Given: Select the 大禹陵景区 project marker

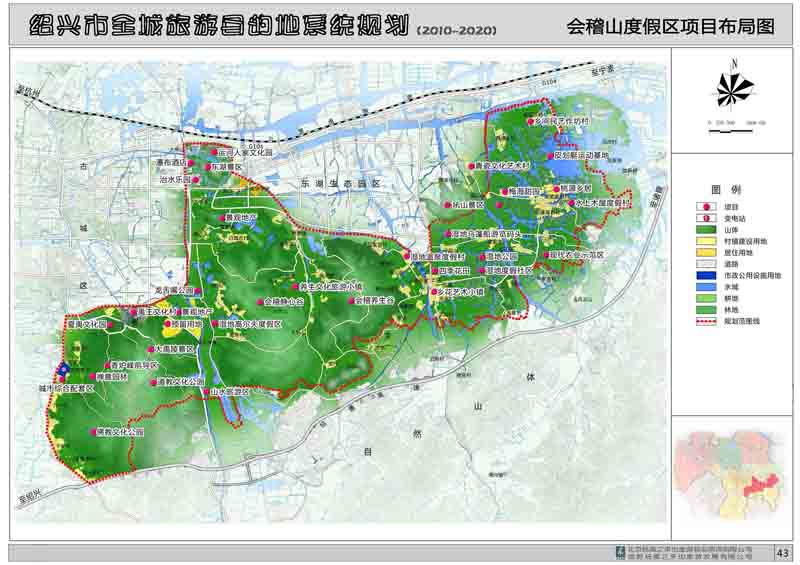Looking at the screenshot, I should (x=150, y=350).
